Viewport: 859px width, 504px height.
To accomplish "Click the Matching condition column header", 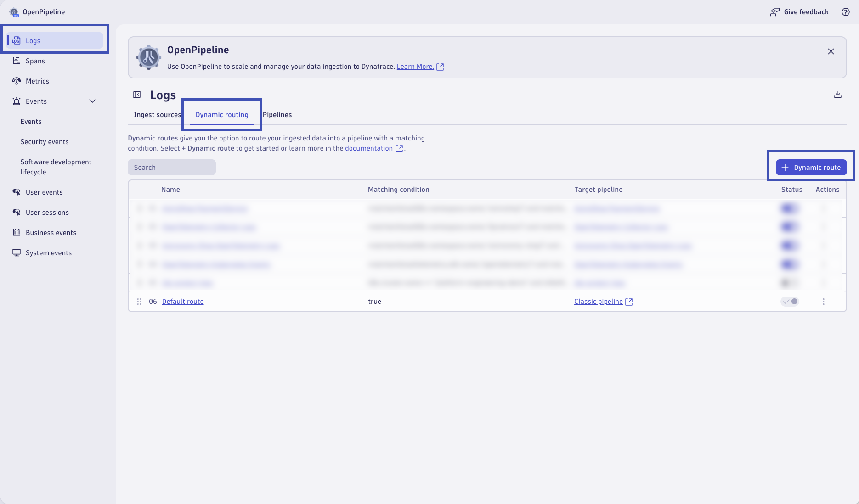I will coord(398,190).
